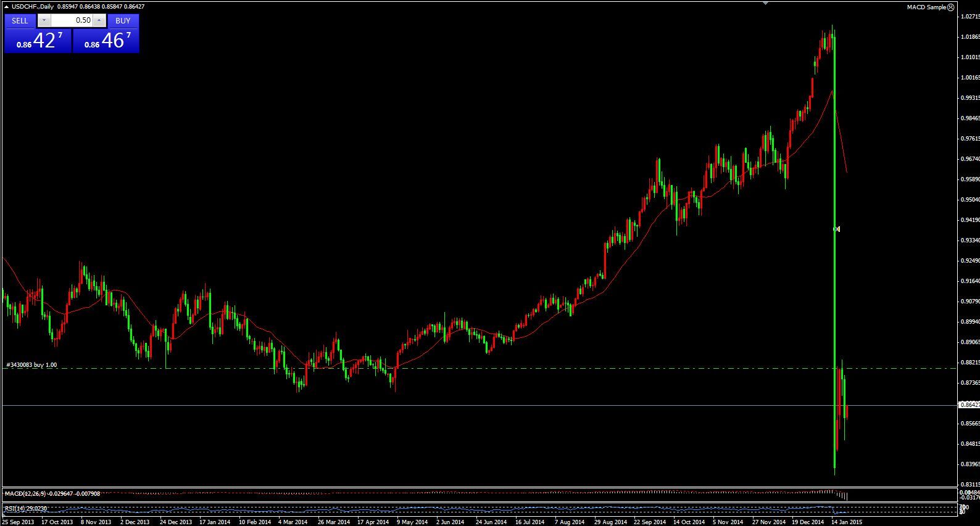Click the chart shift triangle marker at top
The height and width of the screenshot is (526, 980).
click(x=765, y=3)
